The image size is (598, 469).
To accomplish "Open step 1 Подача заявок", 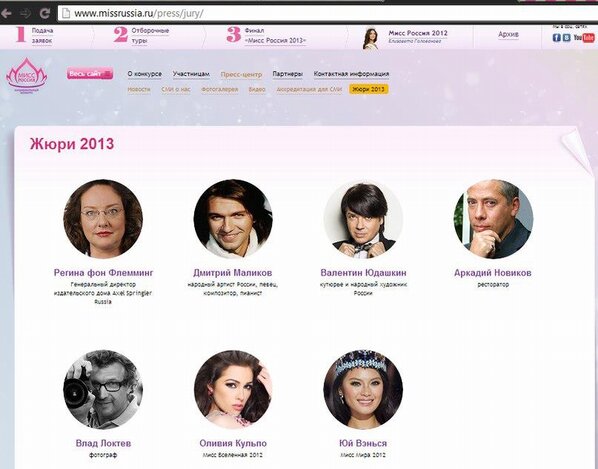I will point(34,35).
